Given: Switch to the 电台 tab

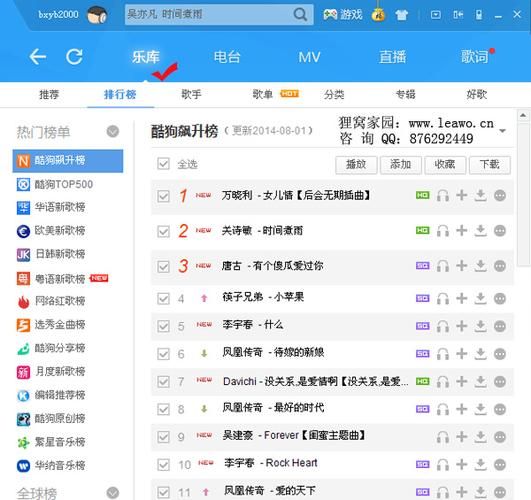Looking at the screenshot, I should [x=227, y=57].
